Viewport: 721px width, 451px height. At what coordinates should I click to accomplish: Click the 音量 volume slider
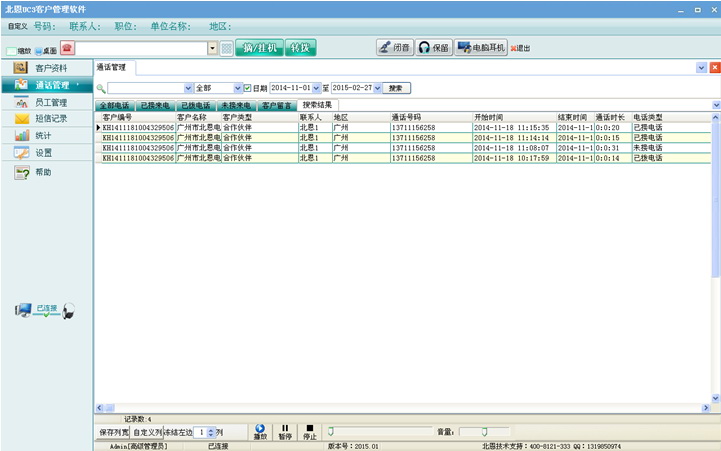(x=484, y=432)
